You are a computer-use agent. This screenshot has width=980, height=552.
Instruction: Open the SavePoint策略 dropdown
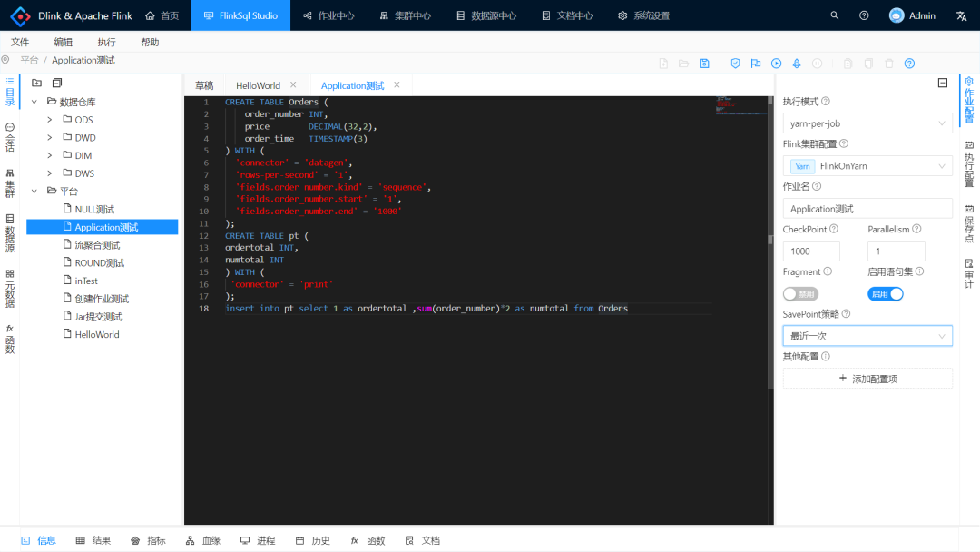pos(867,336)
